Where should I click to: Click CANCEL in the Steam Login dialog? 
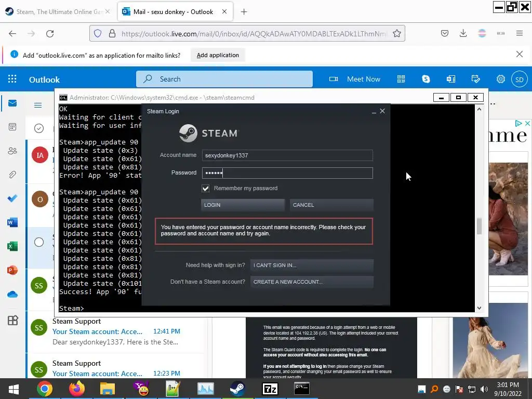click(x=331, y=205)
